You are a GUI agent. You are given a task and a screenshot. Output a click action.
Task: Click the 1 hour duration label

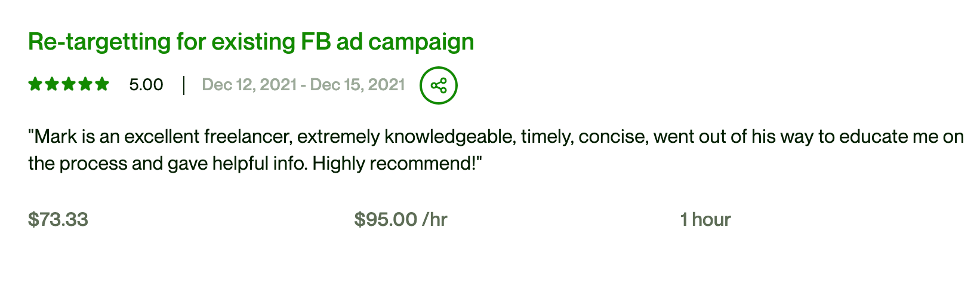tap(705, 219)
